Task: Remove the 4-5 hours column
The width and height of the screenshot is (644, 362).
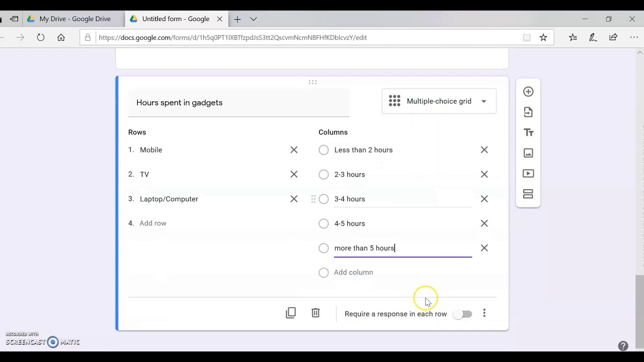Action: (x=484, y=223)
